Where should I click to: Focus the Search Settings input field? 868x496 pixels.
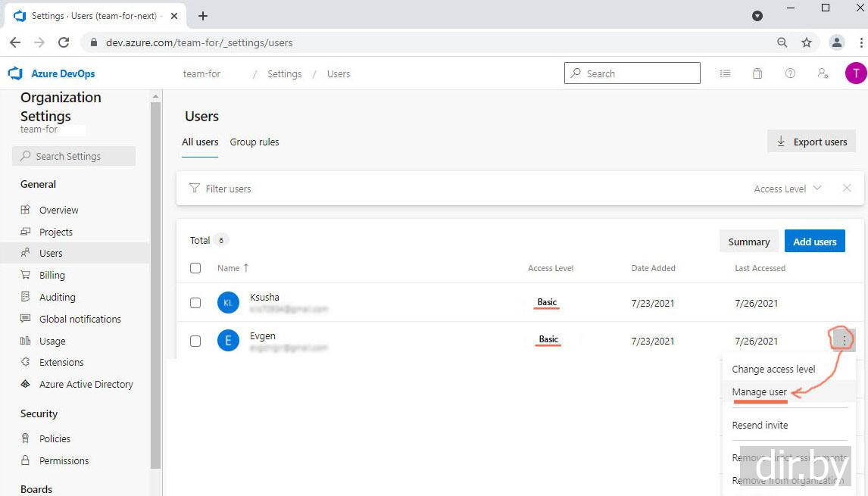[74, 156]
